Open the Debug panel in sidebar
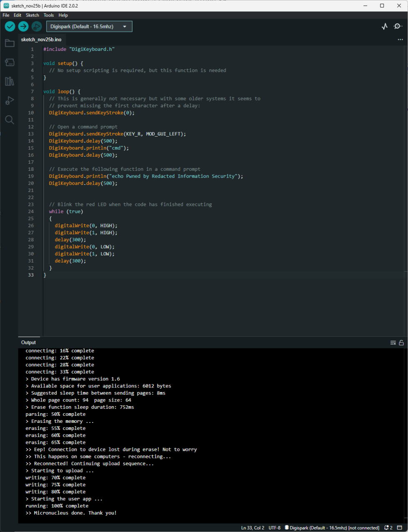 pyautogui.click(x=10, y=100)
